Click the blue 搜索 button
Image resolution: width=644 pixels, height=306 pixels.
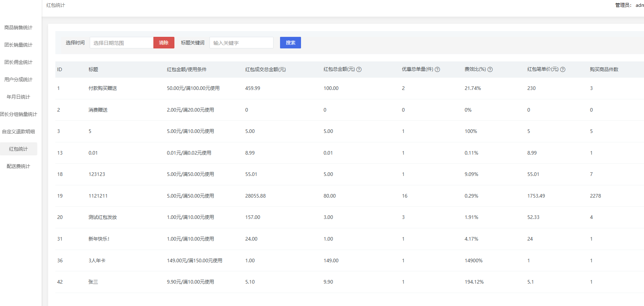(290, 43)
